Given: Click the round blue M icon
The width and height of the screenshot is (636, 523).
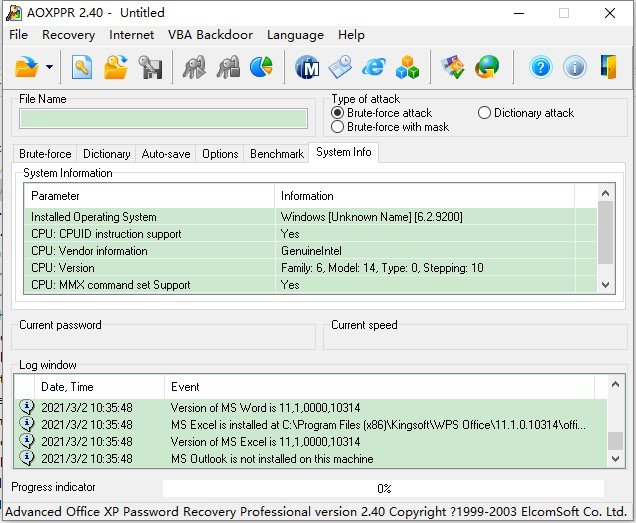Looking at the screenshot, I should tap(307, 67).
